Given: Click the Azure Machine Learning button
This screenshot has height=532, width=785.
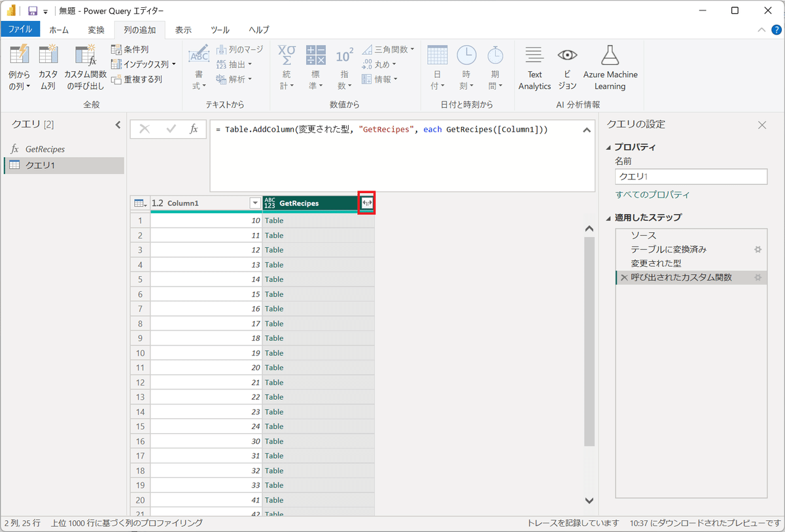Looking at the screenshot, I should 610,67.
